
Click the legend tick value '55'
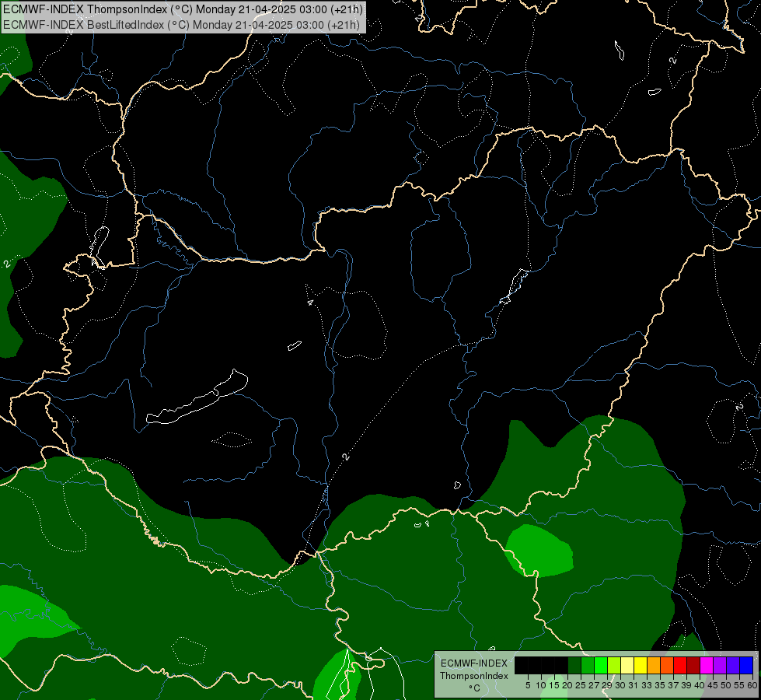pyautogui.click(x=739, y=685)
